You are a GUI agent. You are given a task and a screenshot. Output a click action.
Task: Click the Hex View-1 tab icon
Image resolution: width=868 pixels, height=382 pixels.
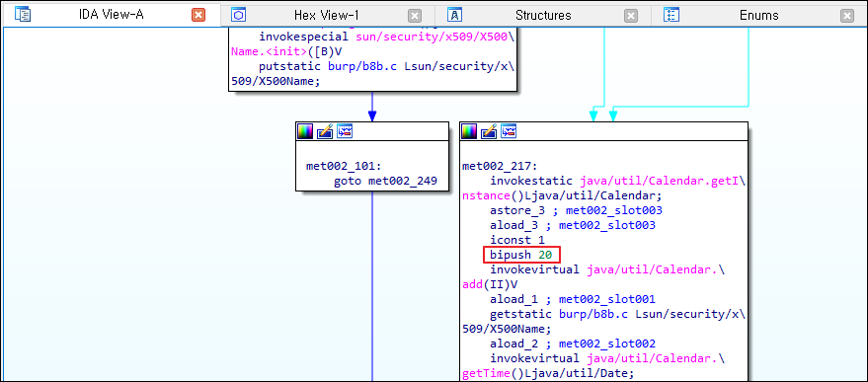[238, 15]
